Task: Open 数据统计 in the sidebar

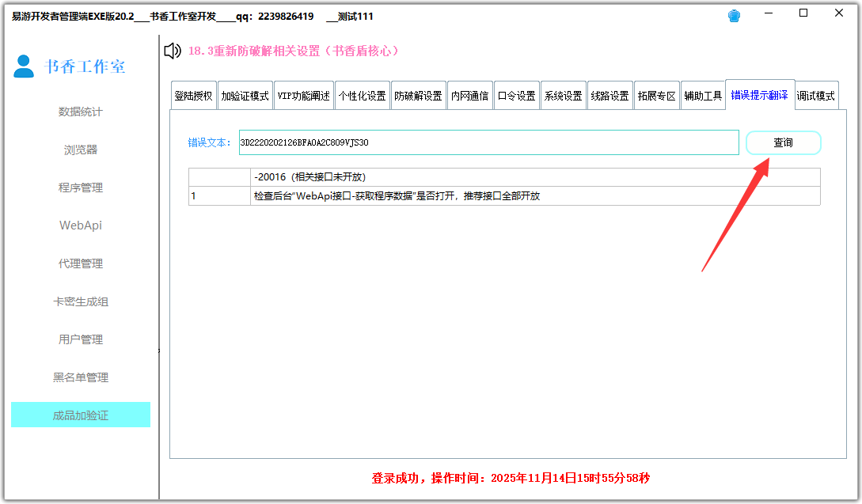Action: tap(80, 112)
